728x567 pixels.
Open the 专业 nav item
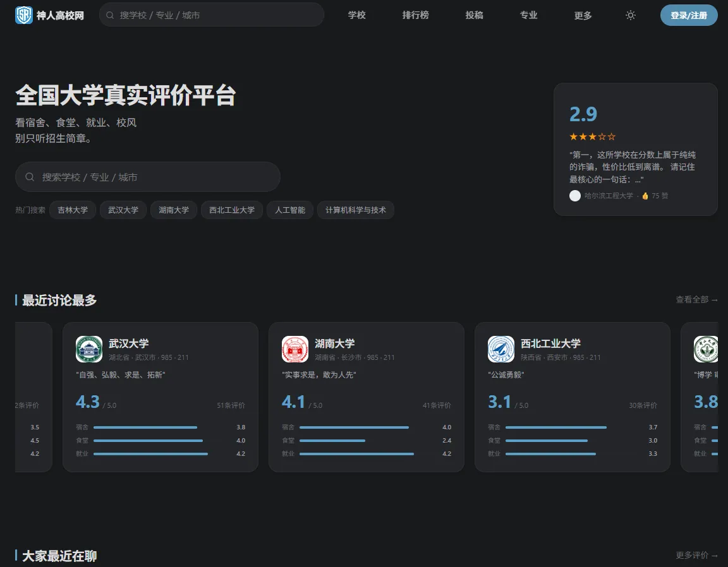click(528, 15)
